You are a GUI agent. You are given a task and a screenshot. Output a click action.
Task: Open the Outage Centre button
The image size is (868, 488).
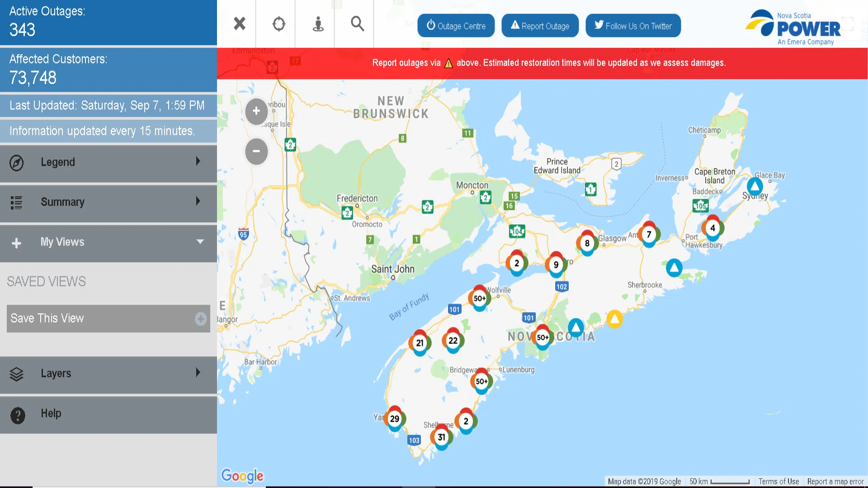(456, 26)
